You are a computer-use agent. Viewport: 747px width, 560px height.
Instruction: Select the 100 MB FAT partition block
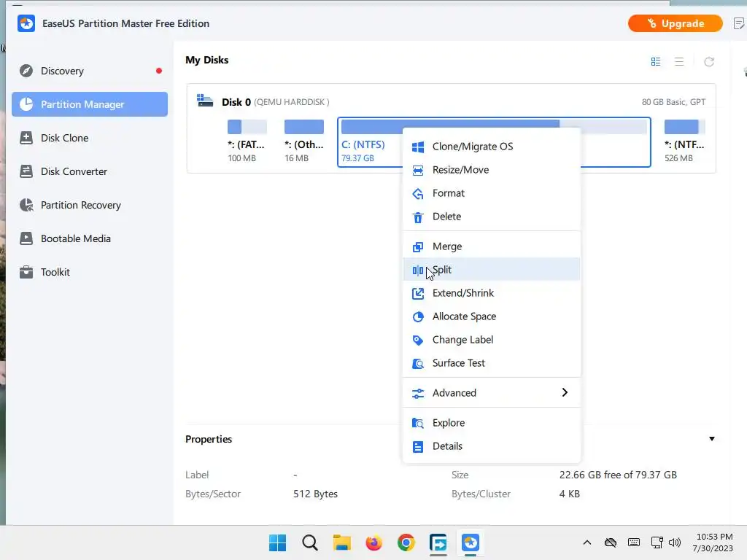(247, 141)
